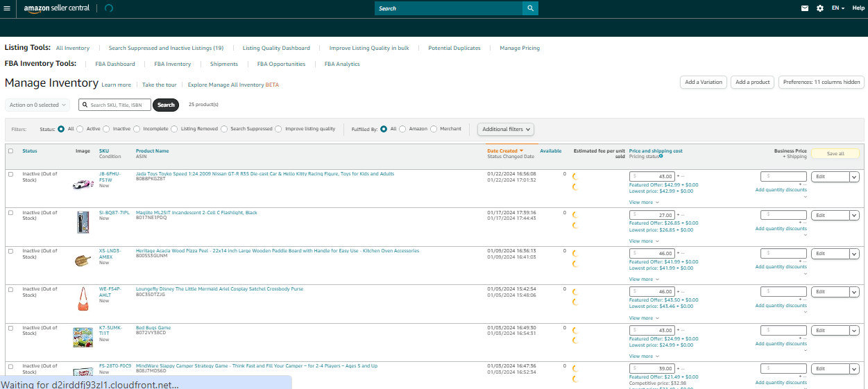Open Manage Pricing
This screenshot has width=868, height=389.
[x=520, y=48]
